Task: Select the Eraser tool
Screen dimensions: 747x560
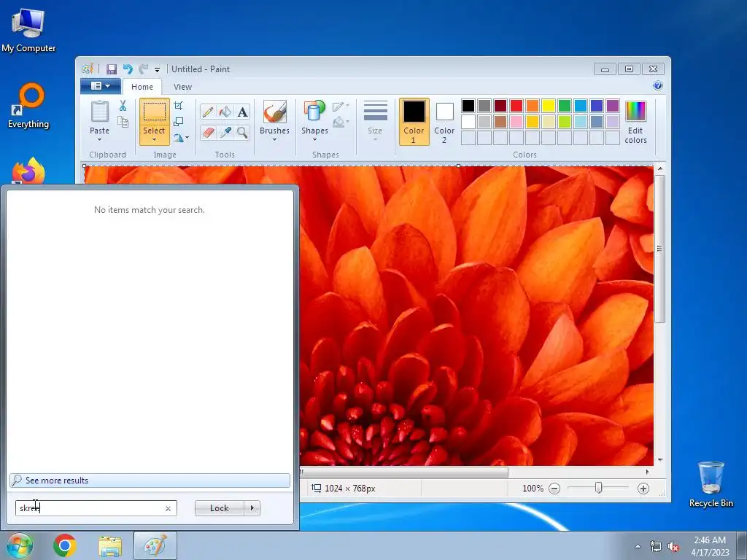Action: click(x=208, y=132)
